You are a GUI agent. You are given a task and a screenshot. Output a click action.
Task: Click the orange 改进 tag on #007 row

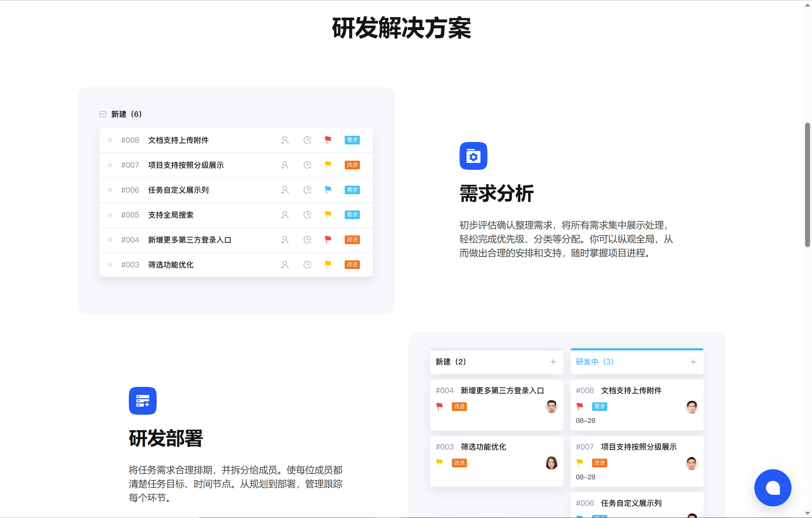point(352,165)
